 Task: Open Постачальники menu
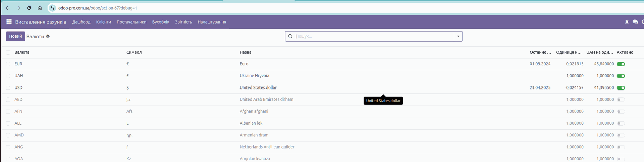[131, 22]
